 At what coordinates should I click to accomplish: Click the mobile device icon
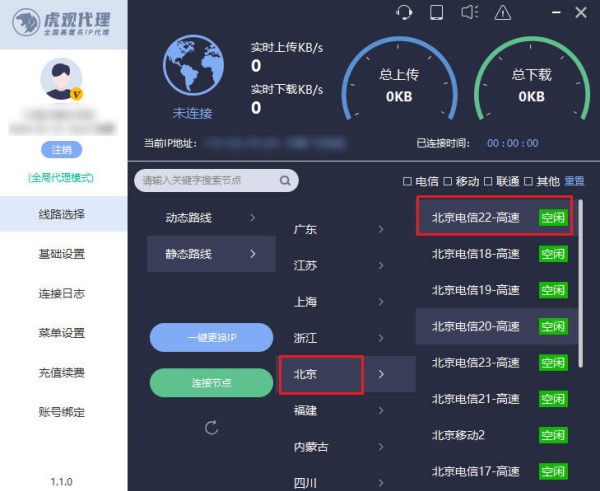pyautogui.click(x=436, y=12)
